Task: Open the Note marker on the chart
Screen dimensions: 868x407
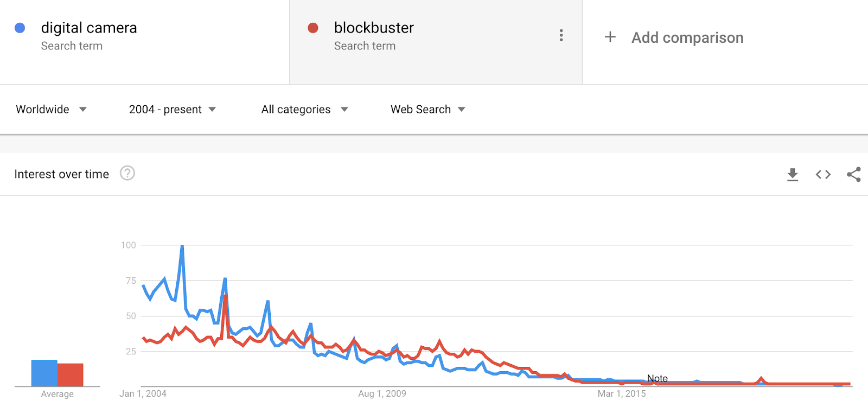Action: tap(657, 378)
